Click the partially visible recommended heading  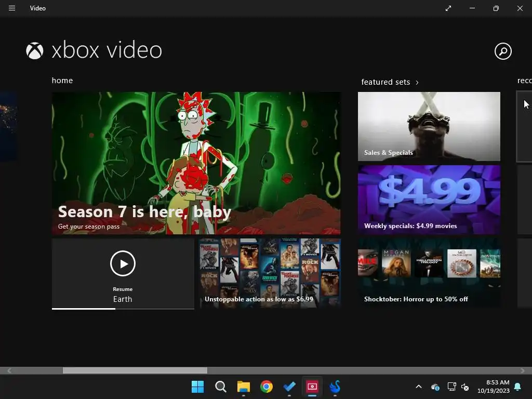coord(525,81)
